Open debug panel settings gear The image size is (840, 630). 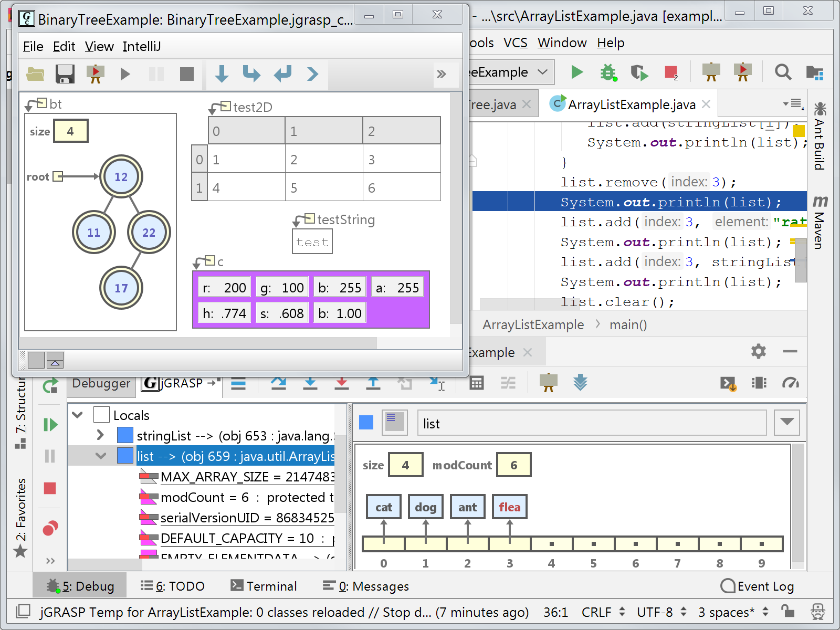(758, 351)
